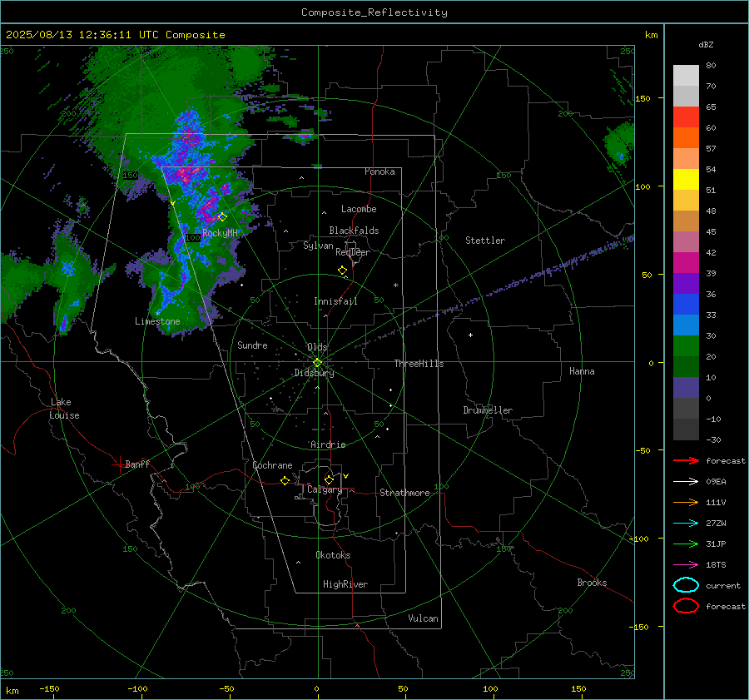This screenshot has height=700, width=749.
Task: Click the white 09EA arrow in legend
Action: 686,481
